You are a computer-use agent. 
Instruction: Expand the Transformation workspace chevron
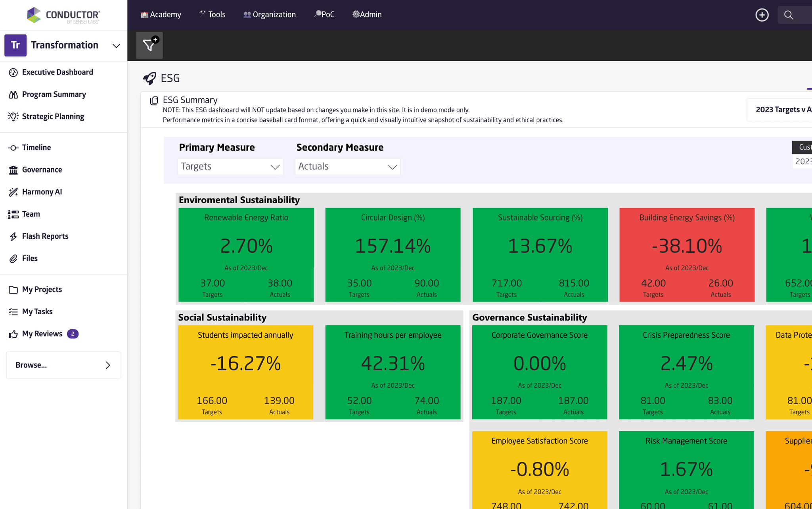[x=116, y=46]
